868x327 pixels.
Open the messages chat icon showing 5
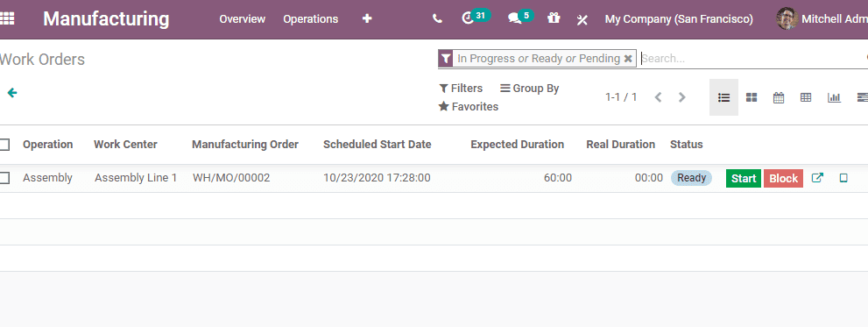point(520,18)
